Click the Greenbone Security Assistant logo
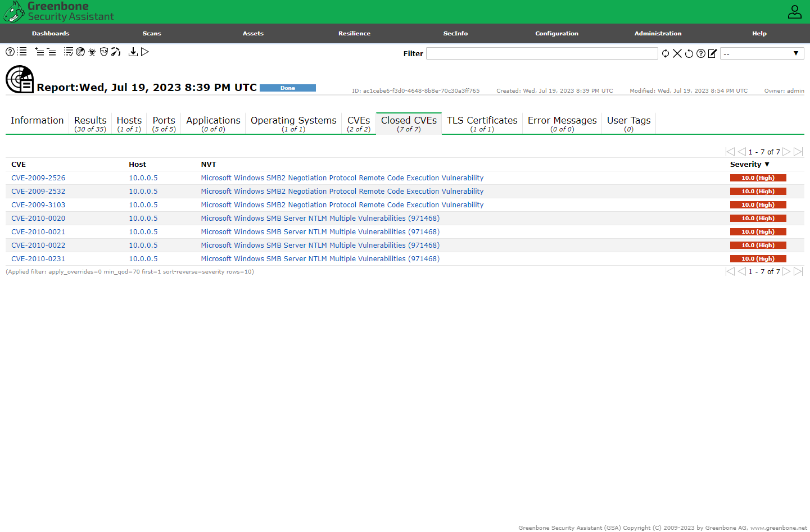810x532 pixels. (x=59, y=12)
